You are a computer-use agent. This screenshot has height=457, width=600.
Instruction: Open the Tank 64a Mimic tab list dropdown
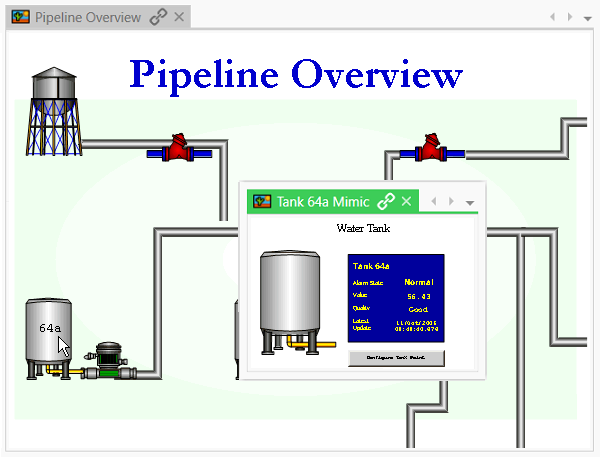click(470, 202)
